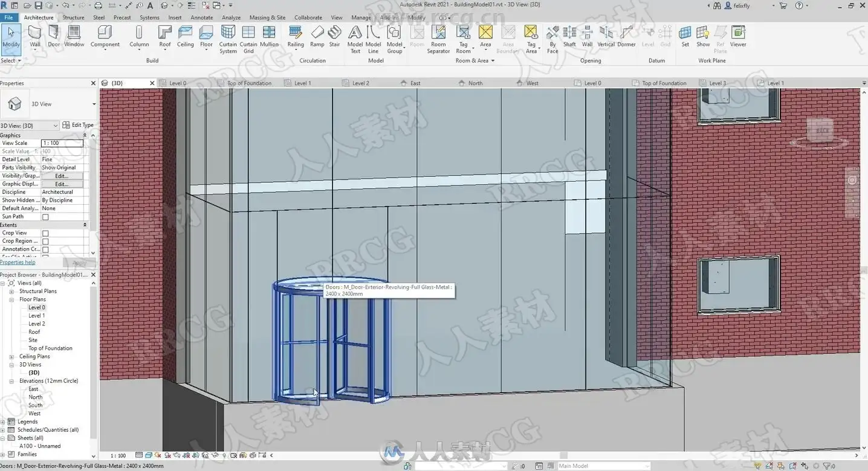Close the Properties palette

click(x=93, y=83)
